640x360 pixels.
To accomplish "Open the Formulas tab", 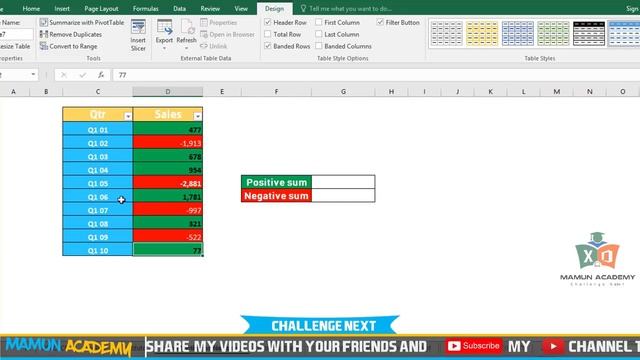I will tap(145, 9).
